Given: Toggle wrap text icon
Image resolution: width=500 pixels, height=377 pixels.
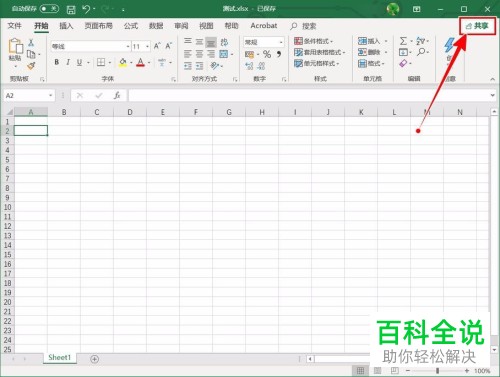Looking at the screenshot, I should pos(224,42).
